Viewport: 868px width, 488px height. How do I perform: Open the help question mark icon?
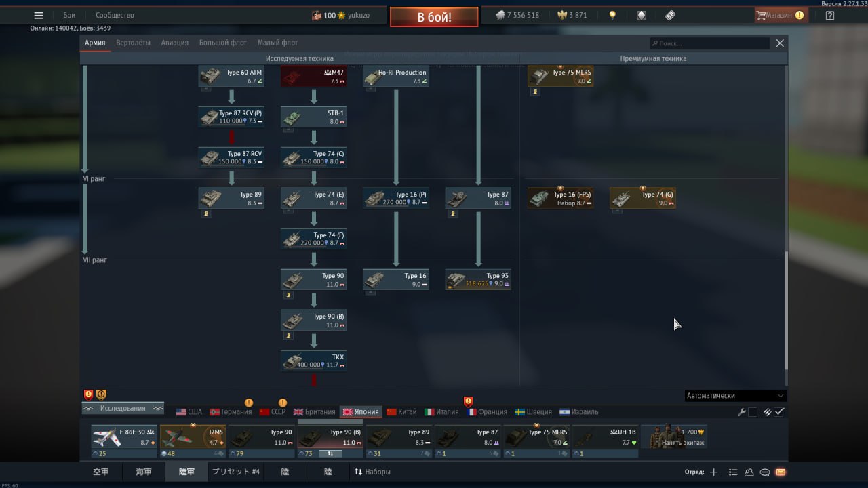point(830,15)
